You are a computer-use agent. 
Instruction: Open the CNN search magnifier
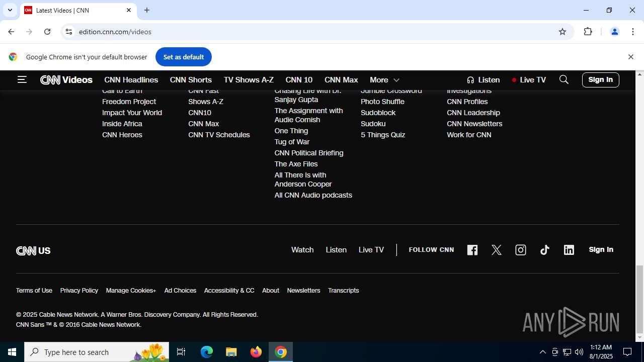(564, 79)
